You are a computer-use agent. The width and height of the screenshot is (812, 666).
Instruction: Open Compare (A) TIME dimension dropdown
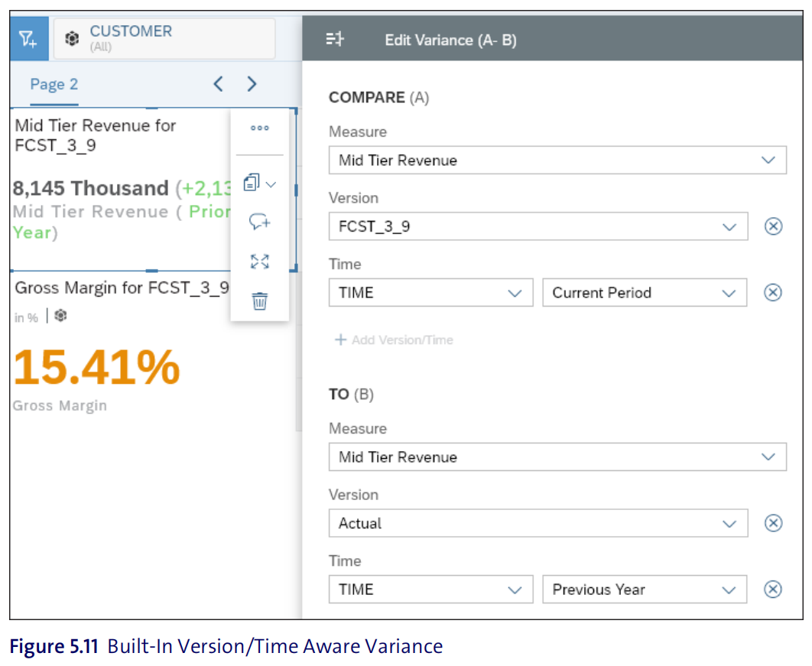pyautogui.click(x=431, y=293)
